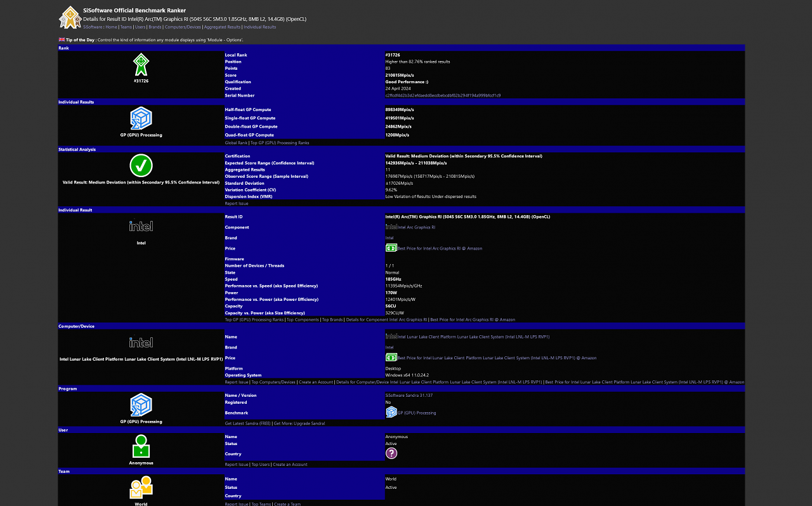This screenshot has height=506, width=812.
Task: Click Create an Account under User section
Action: coord(291,465)
